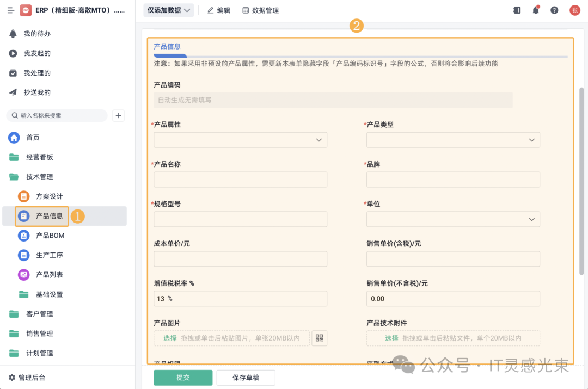Expand the 客户管理 folder
This screenshot has height=389, width=588.
[39, 314]
